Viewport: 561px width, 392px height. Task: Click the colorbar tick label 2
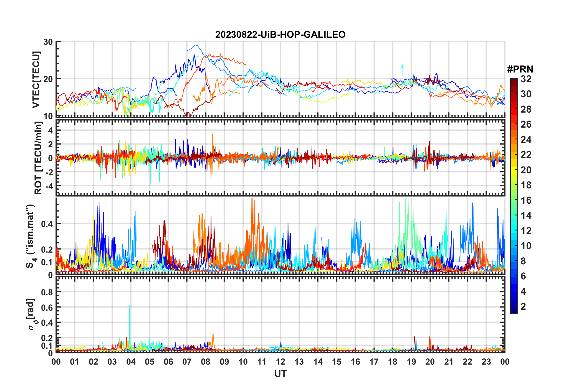(x=523, y=306)
